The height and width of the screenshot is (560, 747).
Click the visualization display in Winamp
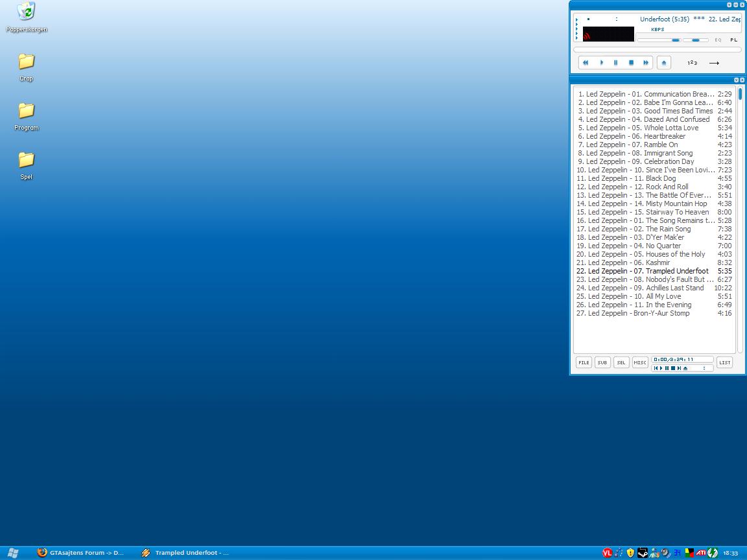pyautogui.click(x=608, y=34)
